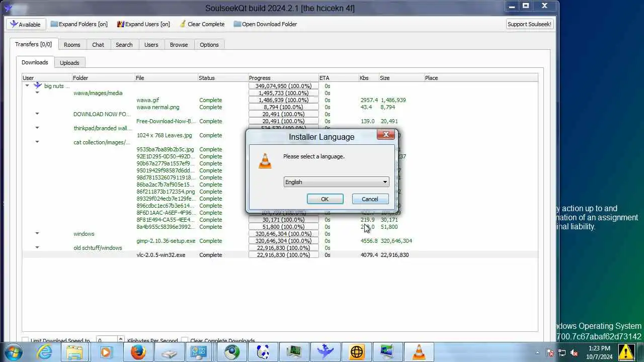
Task: Select the Downloads sub-tab
Action: click(x=35, y=62)
